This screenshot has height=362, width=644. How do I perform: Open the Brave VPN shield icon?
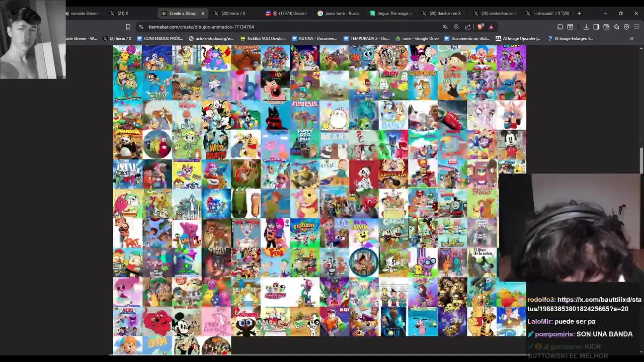click(x=626, y=27)
